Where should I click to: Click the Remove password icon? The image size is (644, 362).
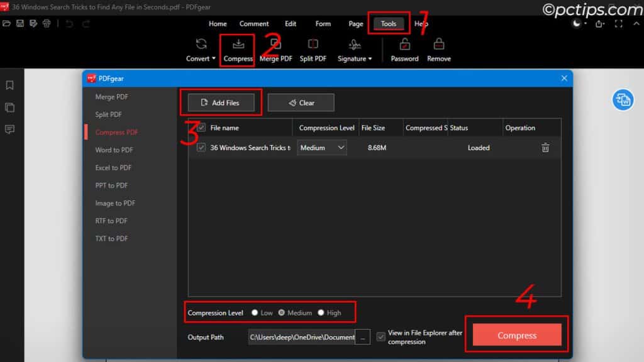coord(438,45)
